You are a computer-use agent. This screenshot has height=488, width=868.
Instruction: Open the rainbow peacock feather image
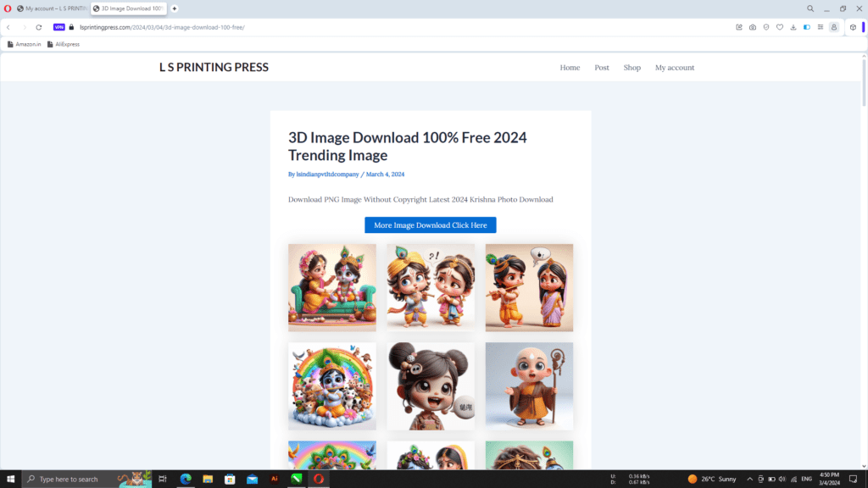(332, 455)
